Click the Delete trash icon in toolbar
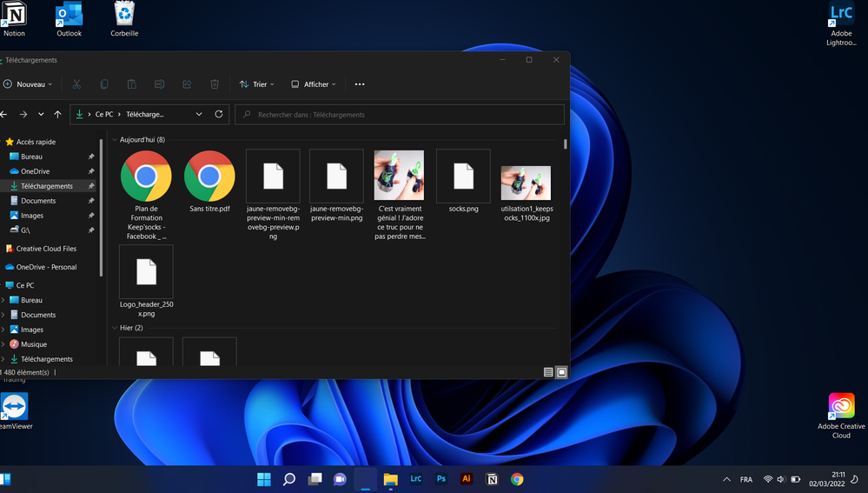 click(x=215, y=84)
